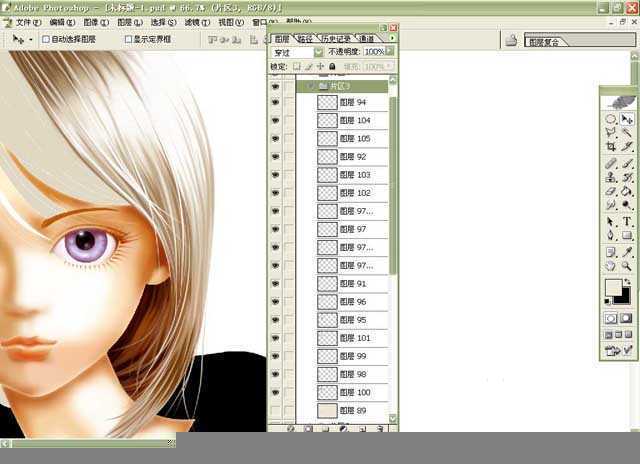Select the Smudge tool
Screen dimensions: 640x464
(x=611, y=204)
